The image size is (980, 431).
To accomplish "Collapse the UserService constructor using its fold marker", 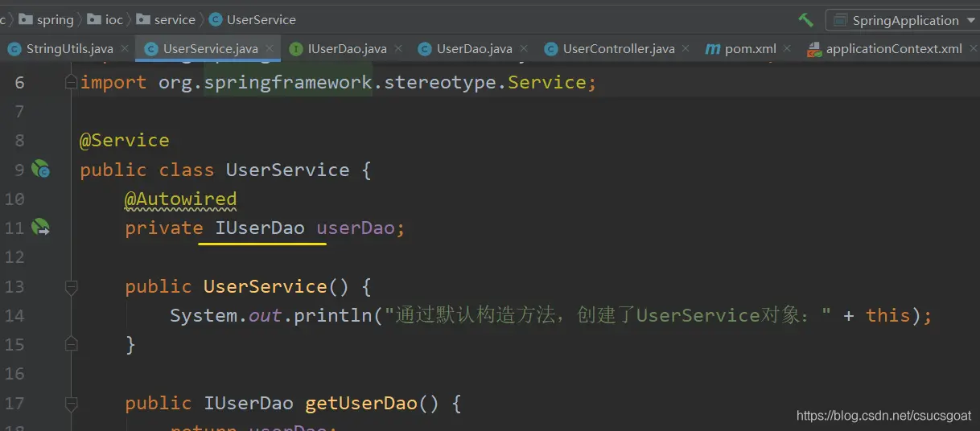I will [71, 286].
